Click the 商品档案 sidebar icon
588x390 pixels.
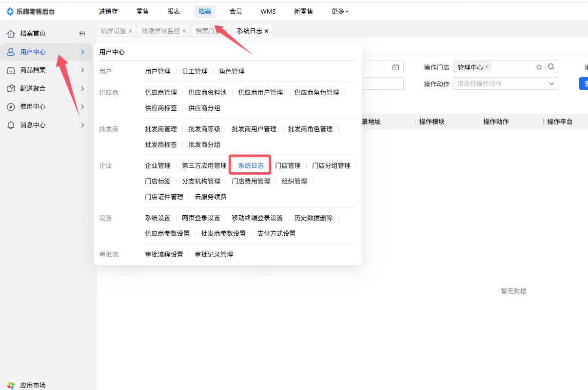[x=11, y=70]
